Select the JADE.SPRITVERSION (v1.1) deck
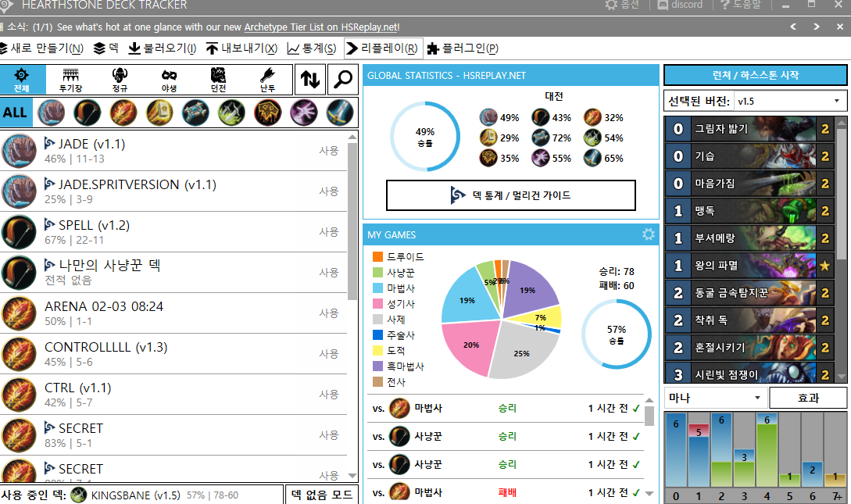851x504 pixels. 173,191
